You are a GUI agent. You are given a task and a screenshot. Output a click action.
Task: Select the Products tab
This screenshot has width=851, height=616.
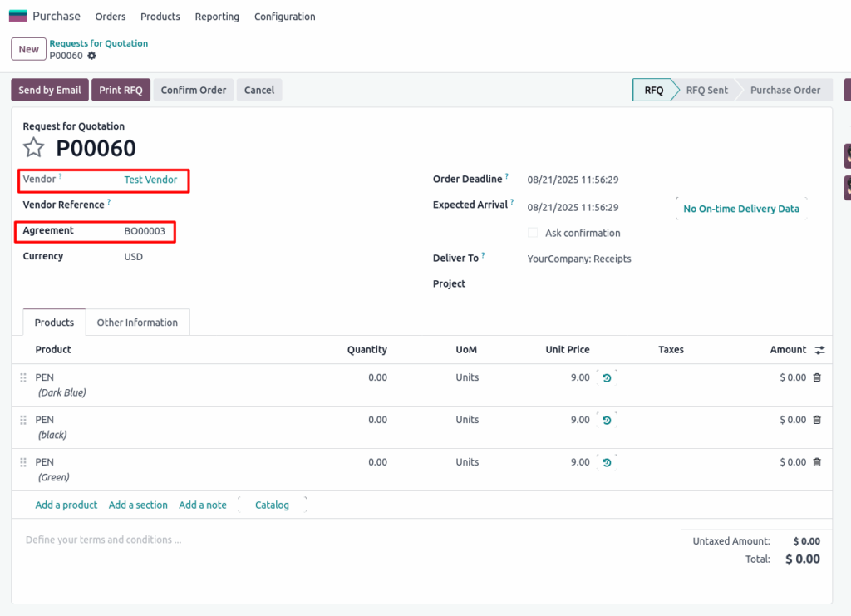[54, 323]
